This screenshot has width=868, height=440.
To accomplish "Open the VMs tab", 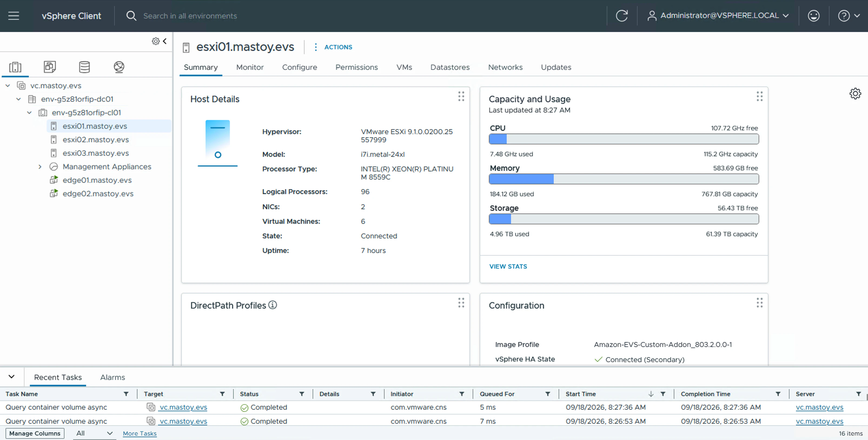I will 404,67.
